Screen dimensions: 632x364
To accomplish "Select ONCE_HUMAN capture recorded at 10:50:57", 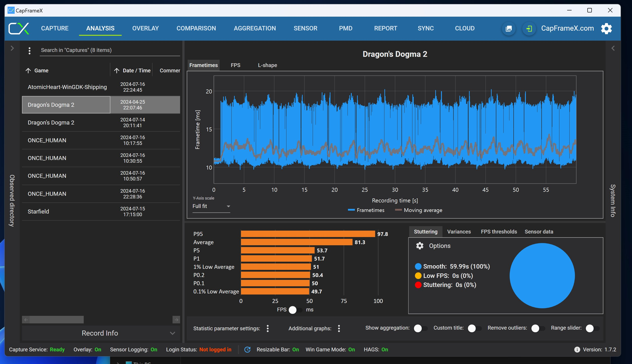I will (x=101, y=176).
